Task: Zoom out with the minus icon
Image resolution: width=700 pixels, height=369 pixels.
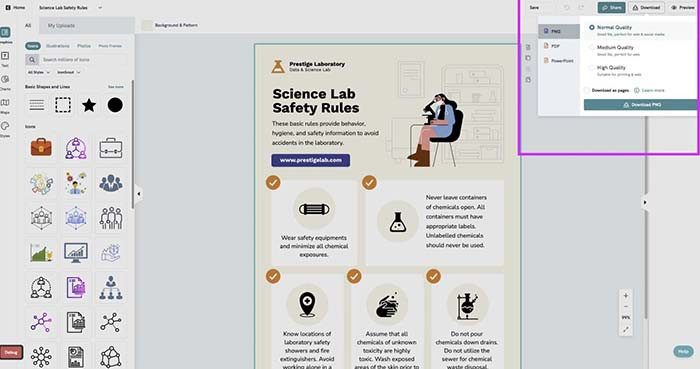Action: tap(625, 307)
